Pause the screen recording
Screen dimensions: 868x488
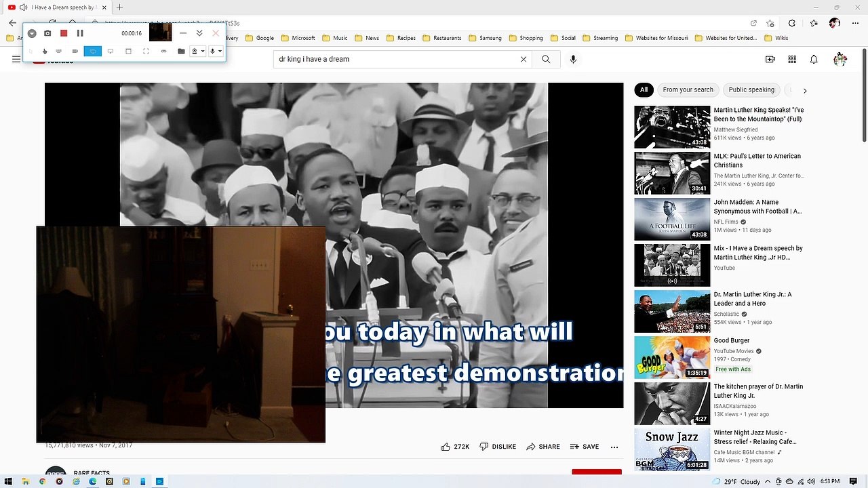pos(80,33)
